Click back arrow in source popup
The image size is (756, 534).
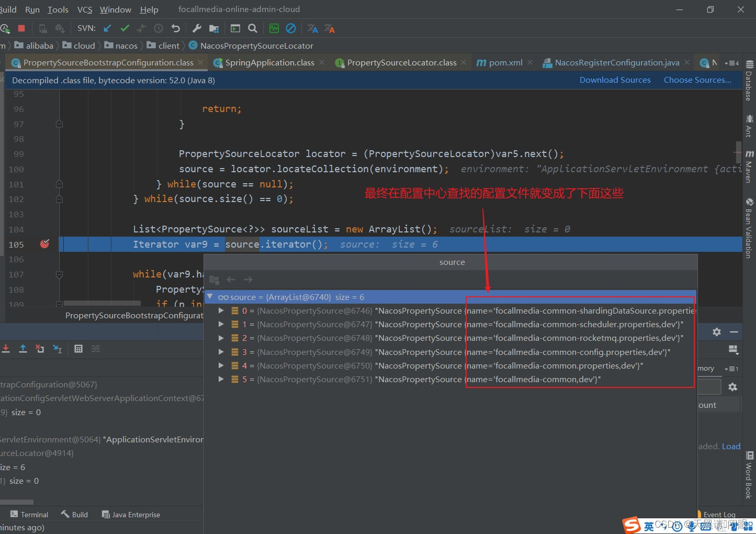pyautogui.click(x=231, y=280)
